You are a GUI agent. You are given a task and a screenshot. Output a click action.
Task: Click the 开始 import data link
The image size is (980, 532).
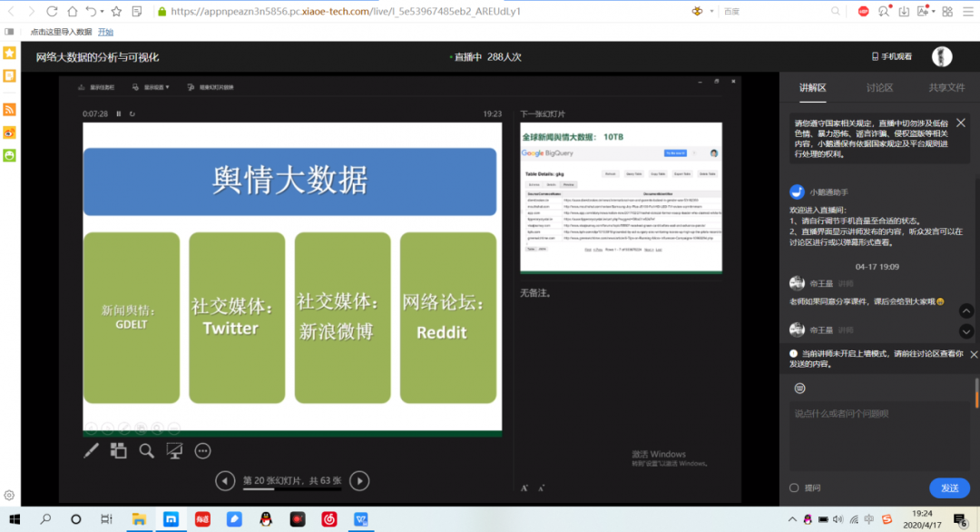pyautogui.click(x=105, y=32)
